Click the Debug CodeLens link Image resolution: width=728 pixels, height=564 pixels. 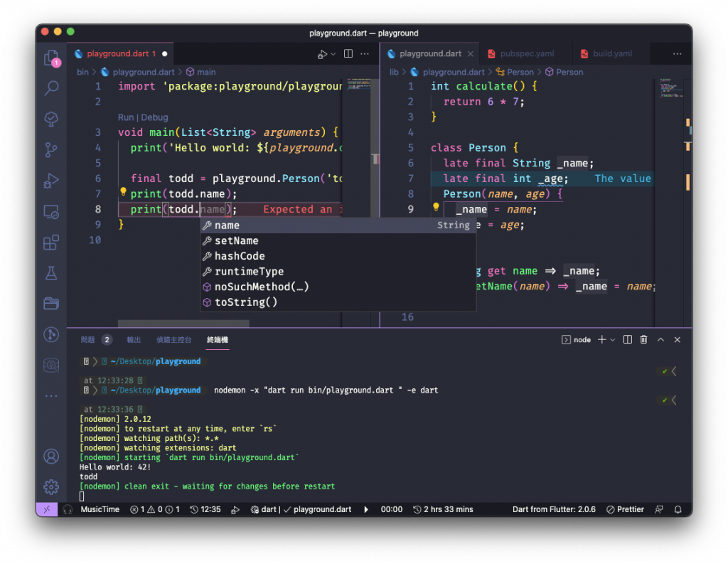pos(154,117)
